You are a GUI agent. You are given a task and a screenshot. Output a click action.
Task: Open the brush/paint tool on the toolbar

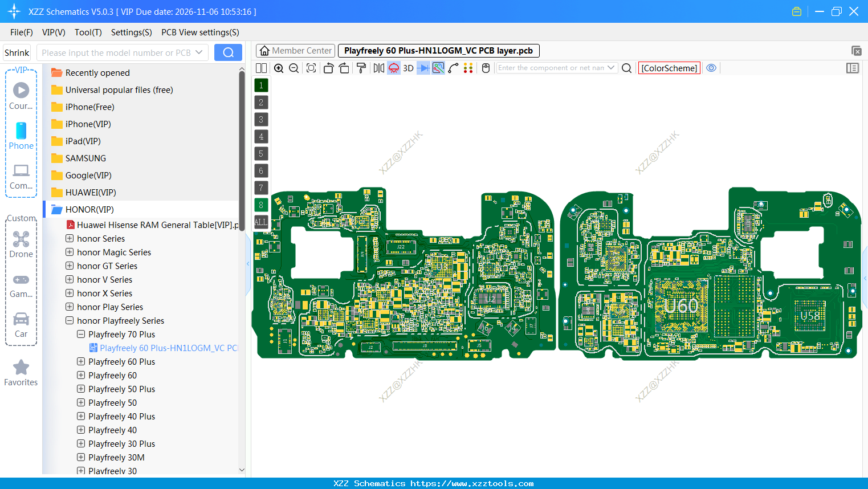[x=362, y=68]
